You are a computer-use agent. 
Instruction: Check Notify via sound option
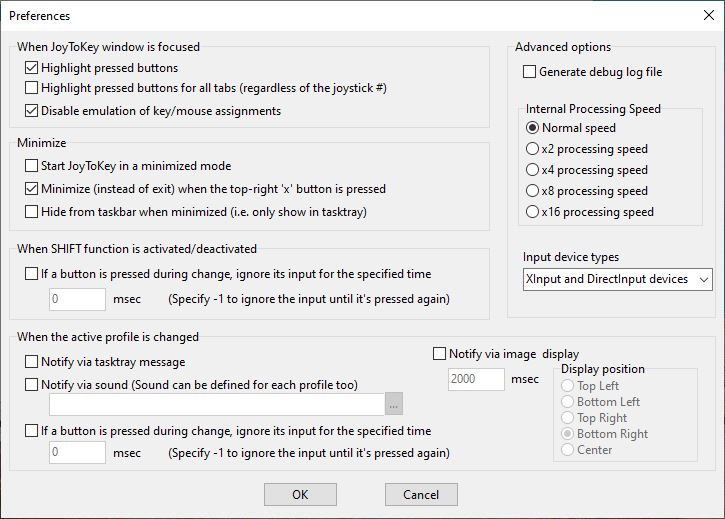(x=32, y=385)
